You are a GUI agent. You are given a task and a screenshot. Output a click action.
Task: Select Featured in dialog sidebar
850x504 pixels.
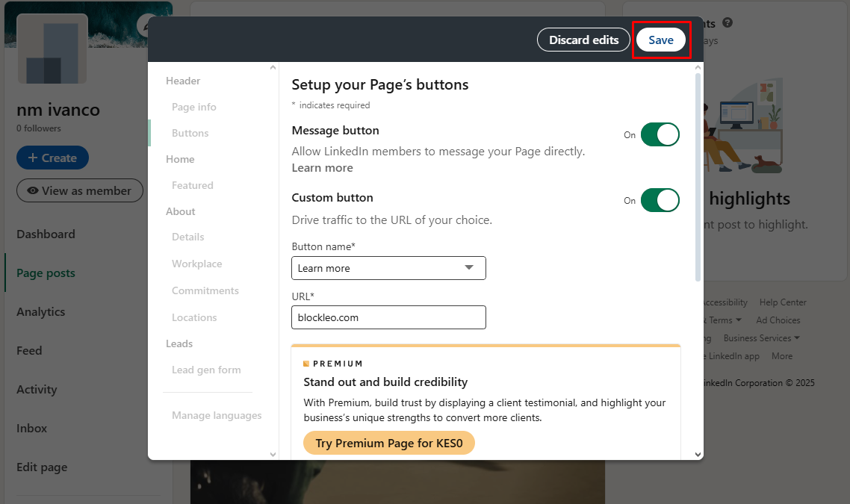(193, 185)
